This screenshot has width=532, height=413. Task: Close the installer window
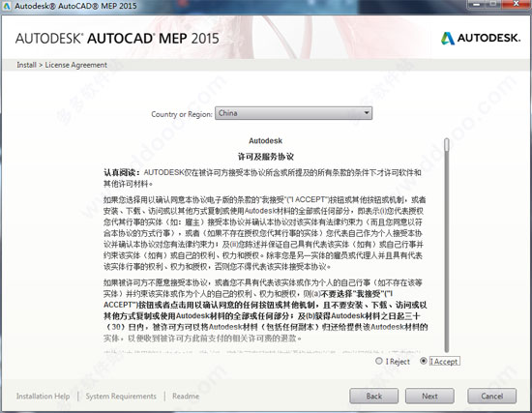(516, 4)
